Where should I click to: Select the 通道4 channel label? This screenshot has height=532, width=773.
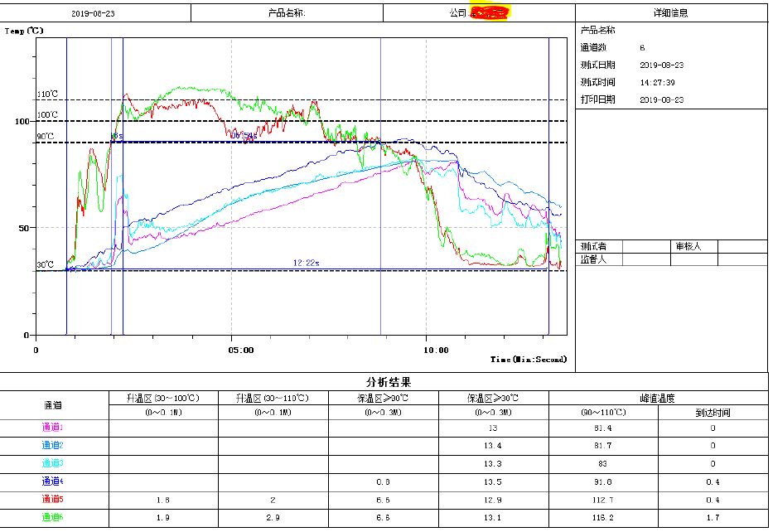click(x=52, y=481)
